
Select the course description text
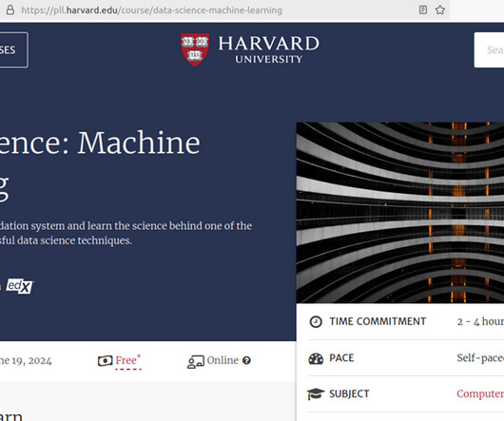[126, 233]
